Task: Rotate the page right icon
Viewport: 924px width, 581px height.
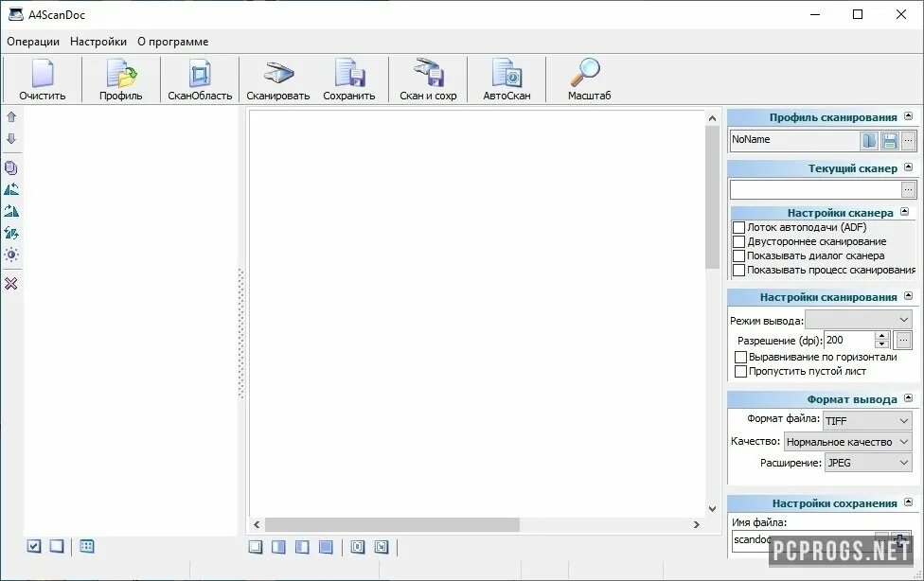Action: pyautogui.click(x=11, y=211)
